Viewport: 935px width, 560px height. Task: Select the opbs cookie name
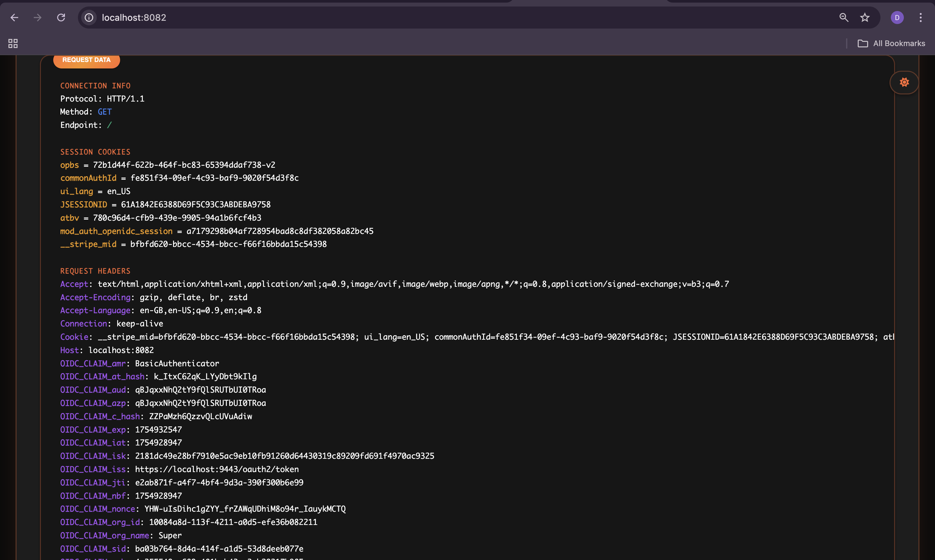(x=69, y=165)
